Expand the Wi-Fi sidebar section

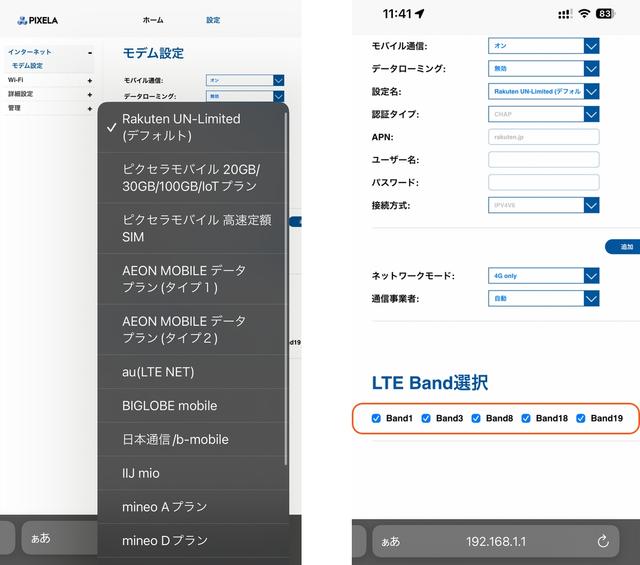point(90,80)
